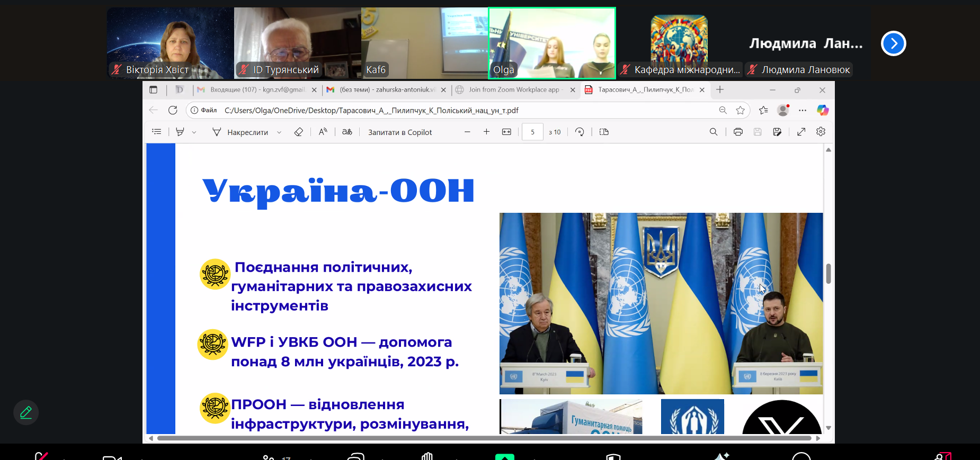Image resolution: width=980 pixels, height=460 pixels.
Task: Click the page number field
Action: tap(532, 132)
